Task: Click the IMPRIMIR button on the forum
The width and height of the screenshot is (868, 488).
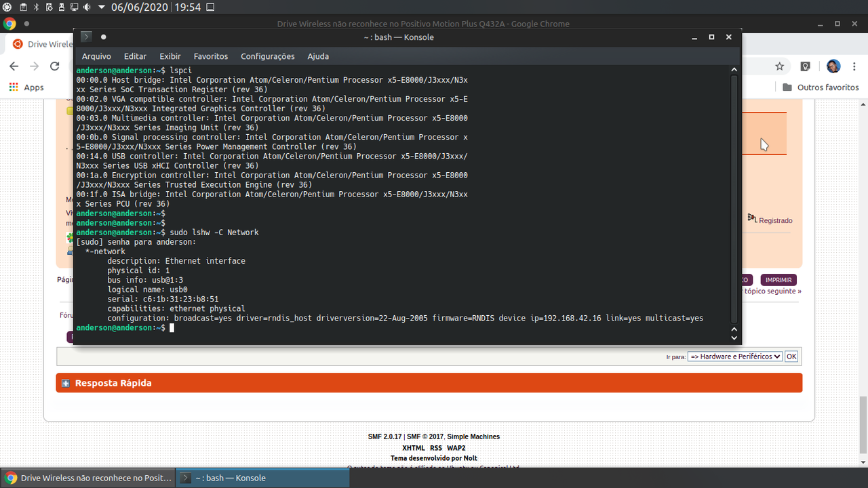Action: coord(778,280)
